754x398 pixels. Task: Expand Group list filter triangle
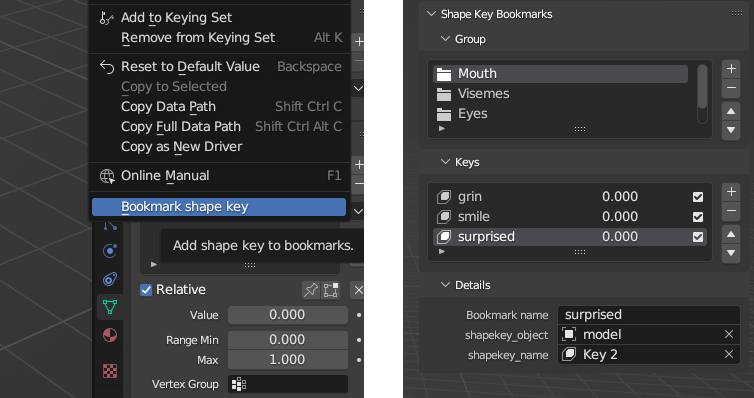tap(442, 129)
